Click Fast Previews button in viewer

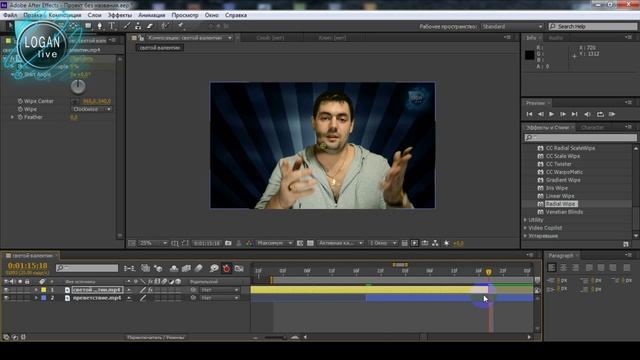pyautogui.click(x=414, y=243)
